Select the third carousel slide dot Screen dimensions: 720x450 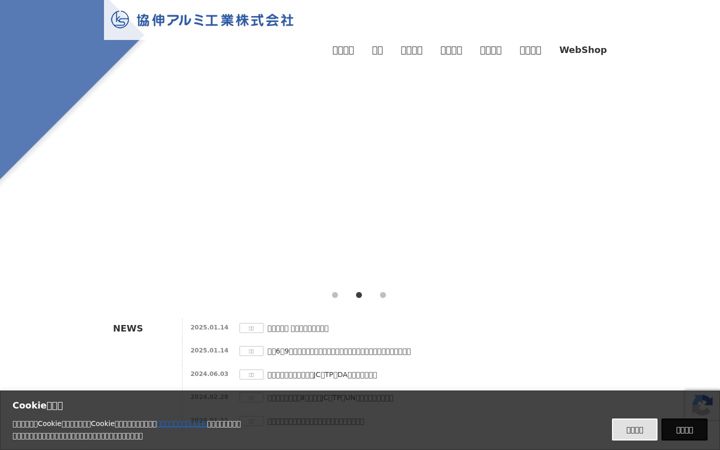[x=382, y=295]
